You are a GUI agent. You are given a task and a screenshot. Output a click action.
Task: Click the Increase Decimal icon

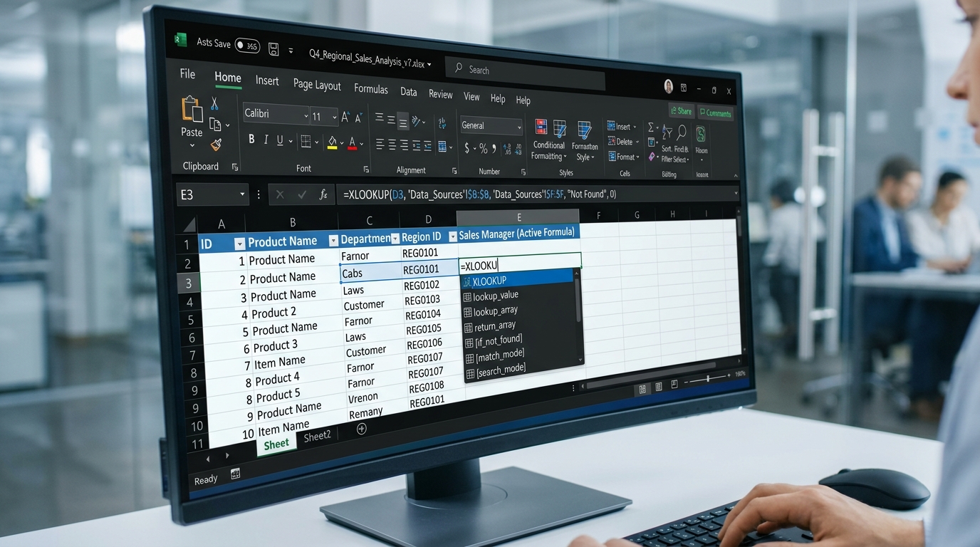(x=507, y=150)
